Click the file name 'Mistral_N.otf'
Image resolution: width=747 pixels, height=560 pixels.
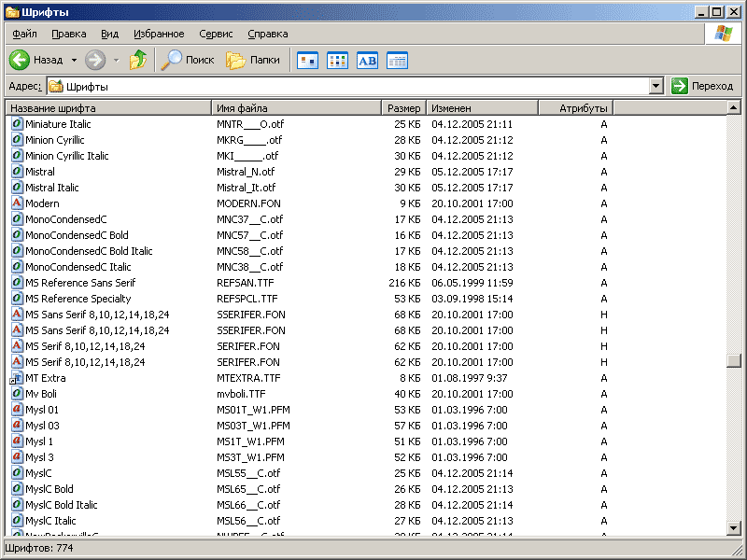(246, 172)
